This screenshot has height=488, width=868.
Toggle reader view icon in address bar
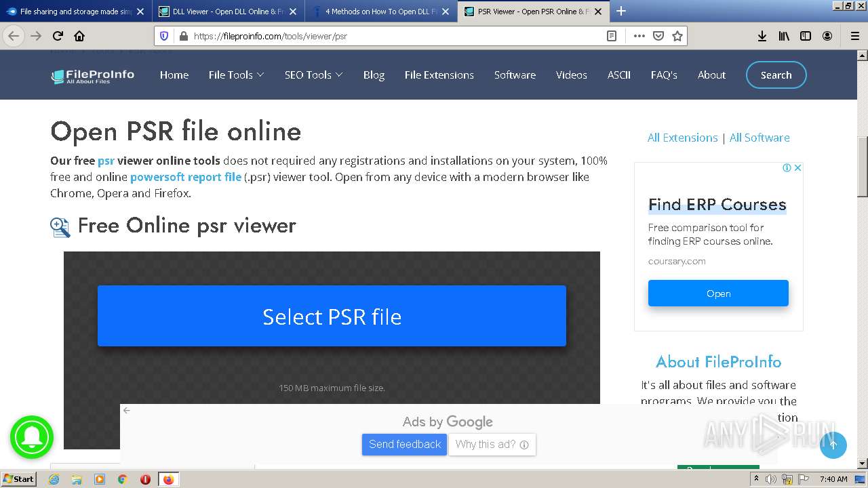pyautogui.click(x=612, y=36)
